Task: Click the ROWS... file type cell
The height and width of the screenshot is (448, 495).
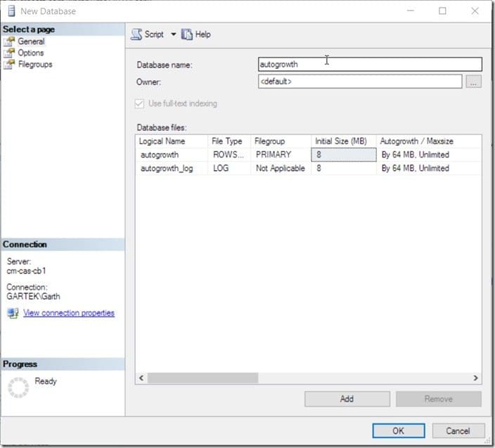Action: point(229,155)
